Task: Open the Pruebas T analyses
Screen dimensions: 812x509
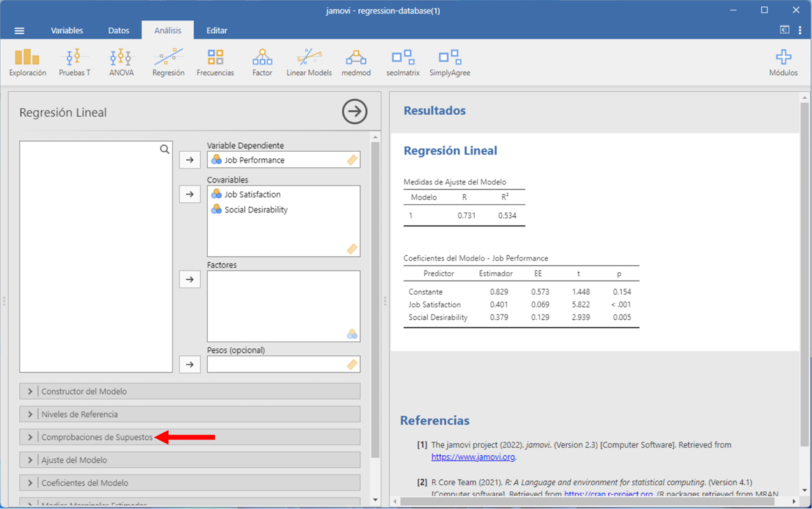Action: (75, 63)
